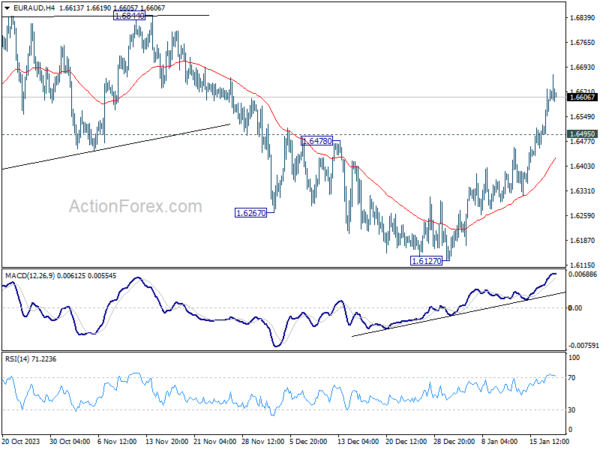Click the 1.68390 price scale value

coord(582,18)
